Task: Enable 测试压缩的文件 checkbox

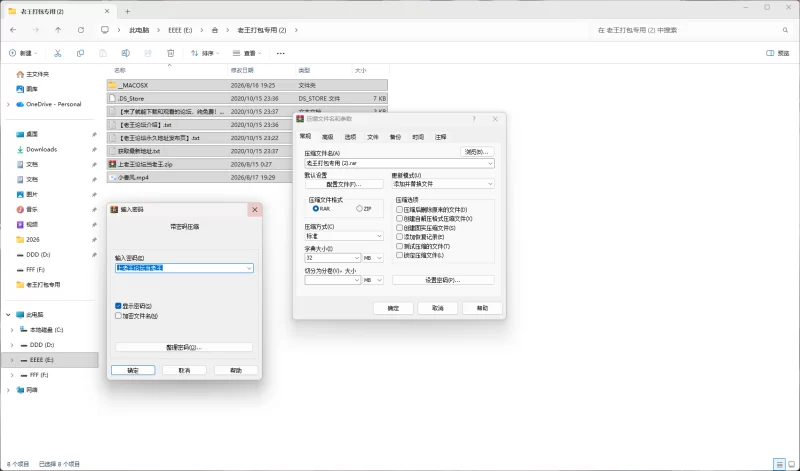Action: (x=399, y=246)
